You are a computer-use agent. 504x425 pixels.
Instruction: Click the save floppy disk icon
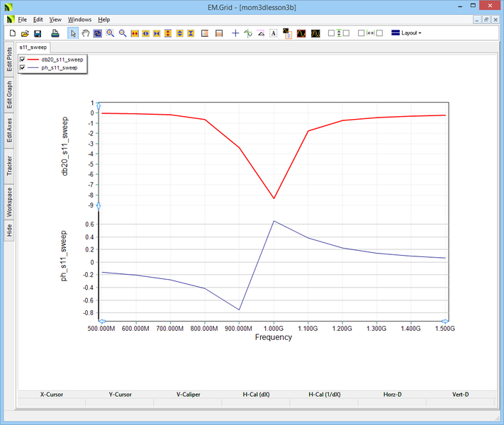38,33
